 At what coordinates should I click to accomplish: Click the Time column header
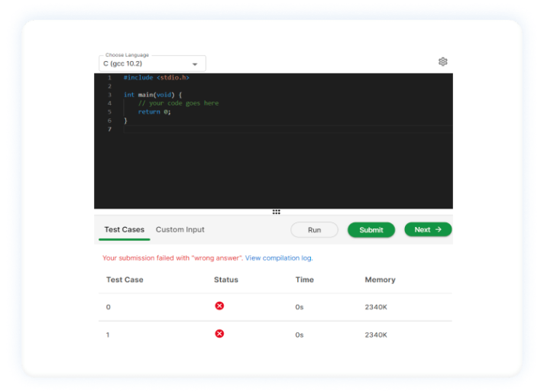305,280
